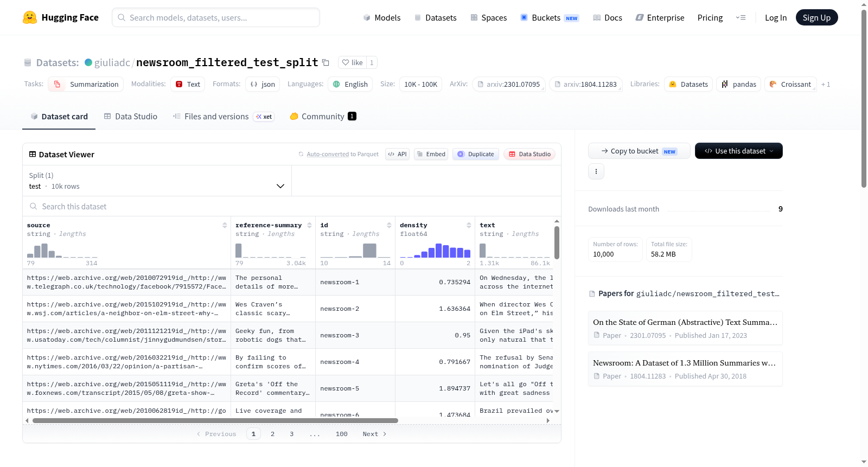Click the Datasets library tag
The image size is (868, 467).
click(x=688, y=84)
